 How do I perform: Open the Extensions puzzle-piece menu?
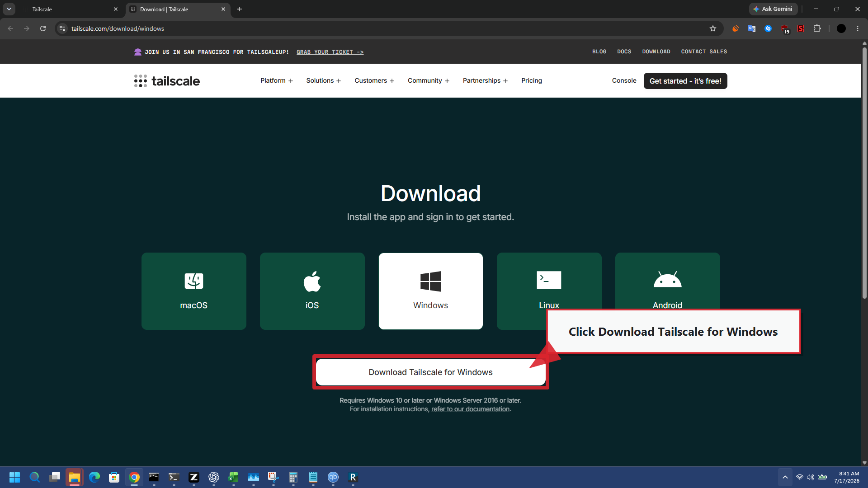(x=817, y=28)
